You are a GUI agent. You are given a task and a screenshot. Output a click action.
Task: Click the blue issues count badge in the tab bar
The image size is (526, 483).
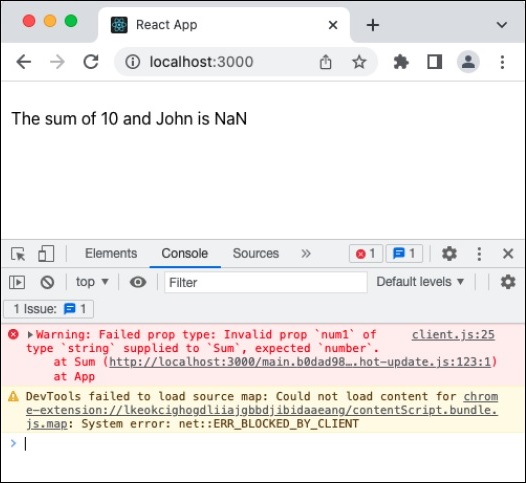click(x=404, y=254)
